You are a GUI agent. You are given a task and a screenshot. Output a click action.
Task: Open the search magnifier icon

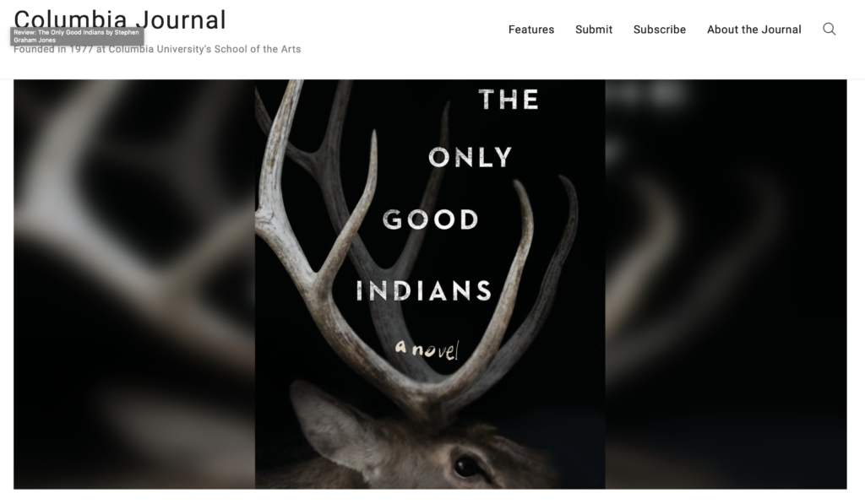point(830,30)
